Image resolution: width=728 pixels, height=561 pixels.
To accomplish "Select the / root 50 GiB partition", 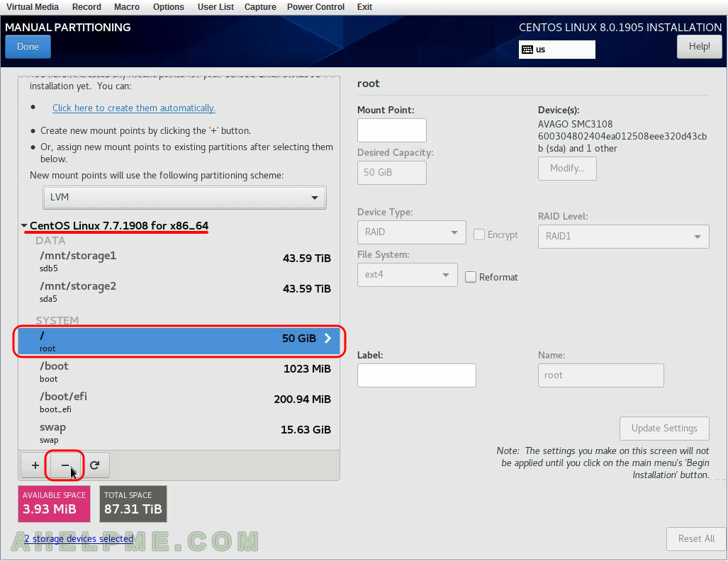I will [x=179, y=341].
